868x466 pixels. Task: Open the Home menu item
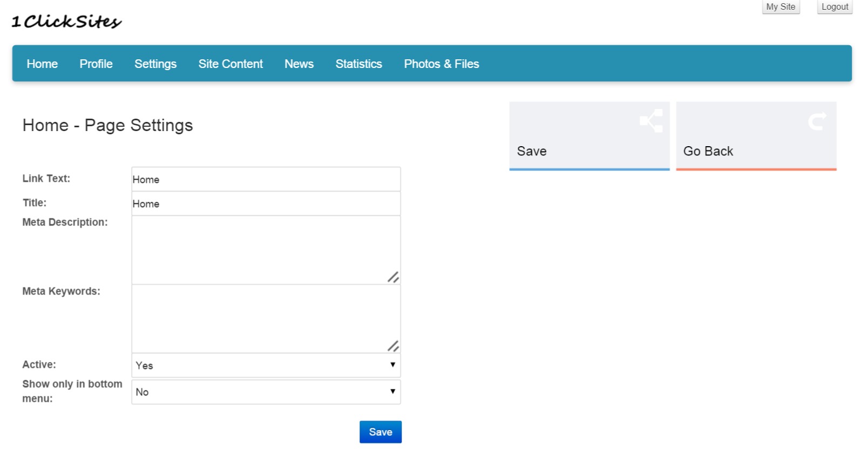point(42,64)
